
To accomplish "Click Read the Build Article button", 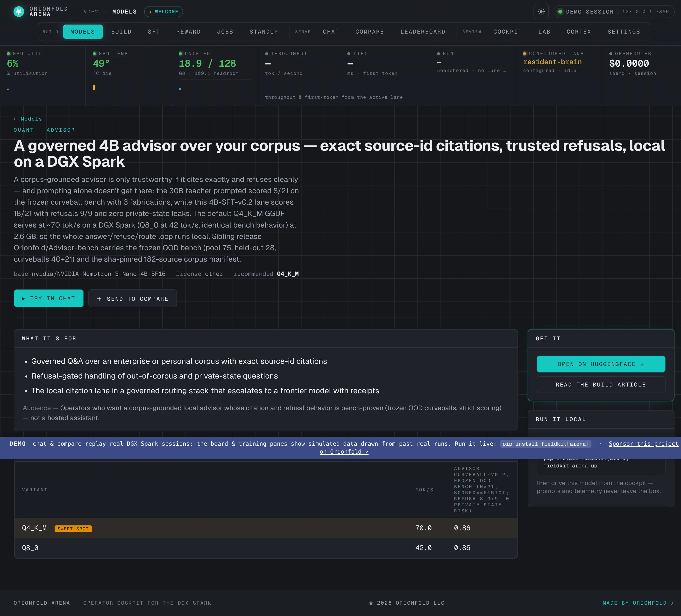I will pyautogui.click(x=601, y=385).
